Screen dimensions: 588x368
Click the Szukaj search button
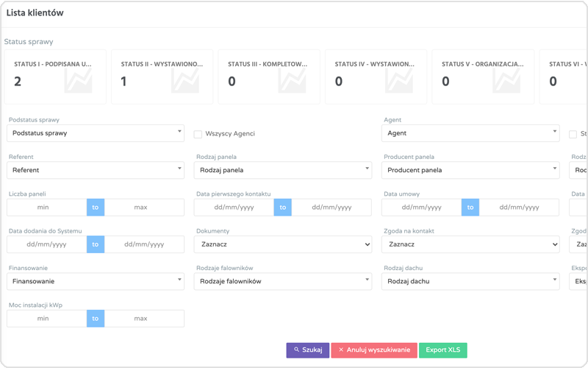307,350
